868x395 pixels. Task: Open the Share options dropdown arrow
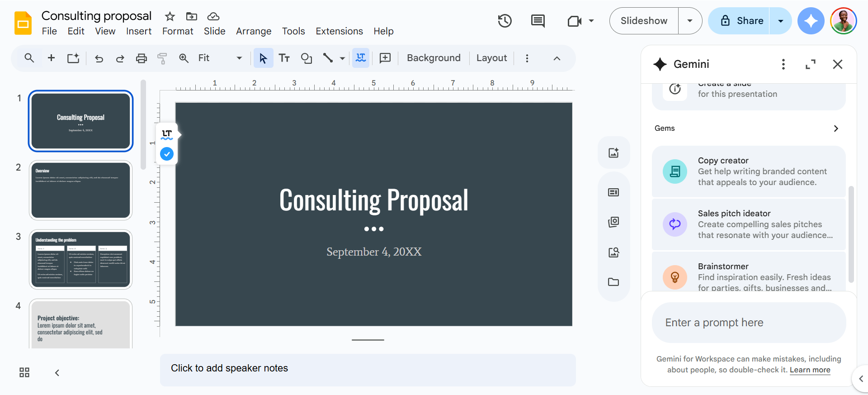click(780, 21)
